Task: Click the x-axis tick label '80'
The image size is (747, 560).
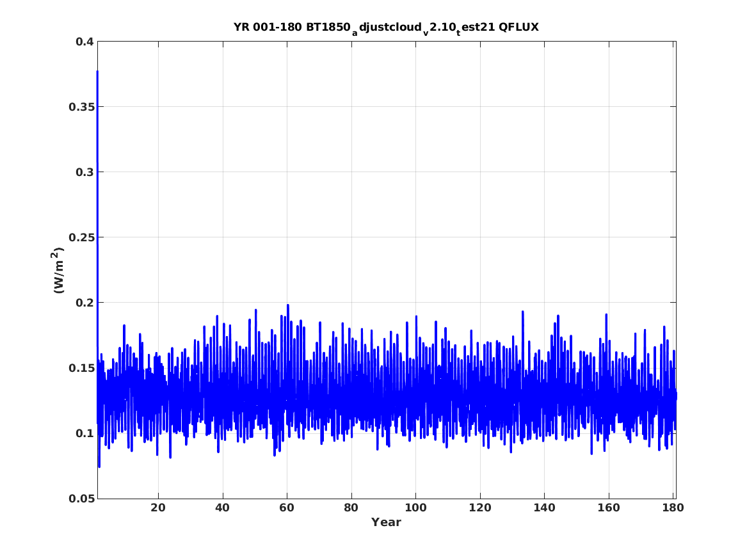Action: pos(351,508)
